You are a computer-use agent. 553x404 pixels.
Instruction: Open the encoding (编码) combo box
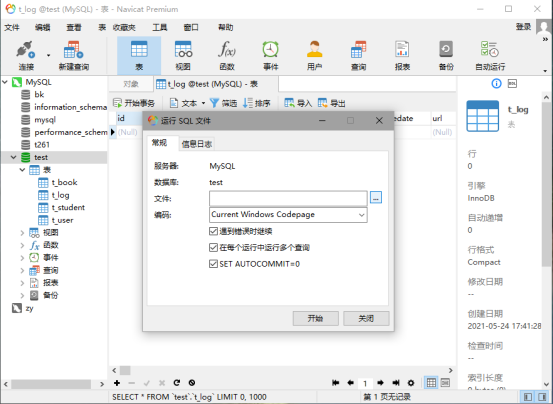[x=288, y=215]
